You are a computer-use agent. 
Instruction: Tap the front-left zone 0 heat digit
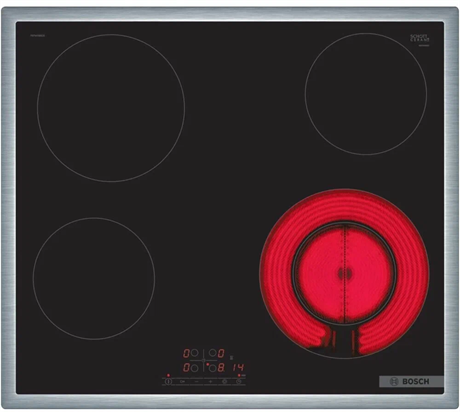(187, 368)
